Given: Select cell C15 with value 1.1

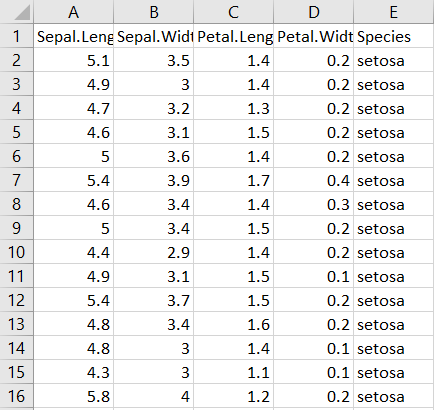Looking at the screenshot, I should (x=233, y=372).
